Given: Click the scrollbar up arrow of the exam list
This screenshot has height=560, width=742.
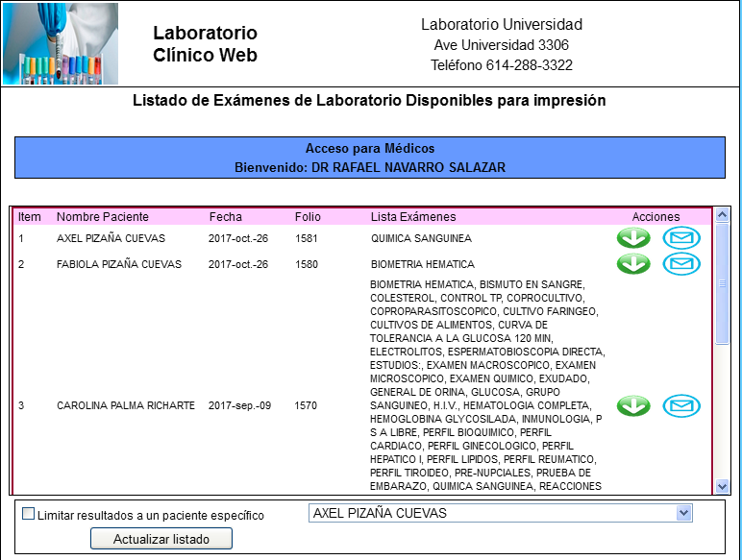Looking at the screenshot, I should coord(722,215).
